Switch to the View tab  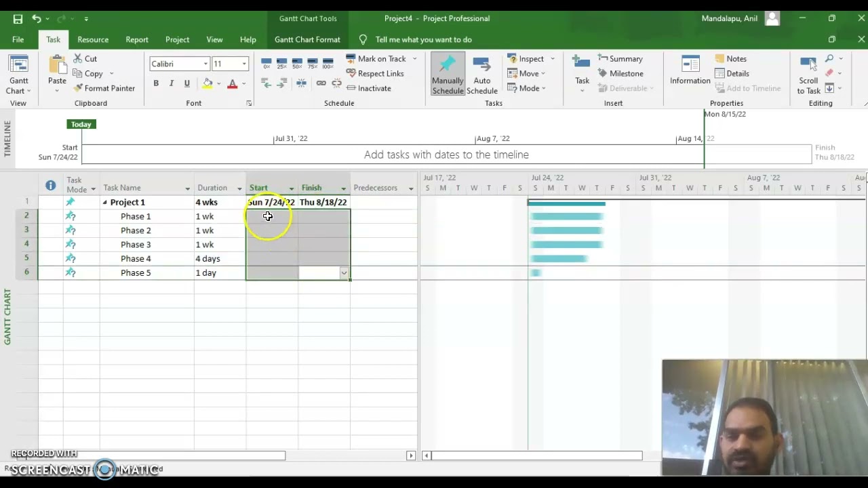point(214,39)
